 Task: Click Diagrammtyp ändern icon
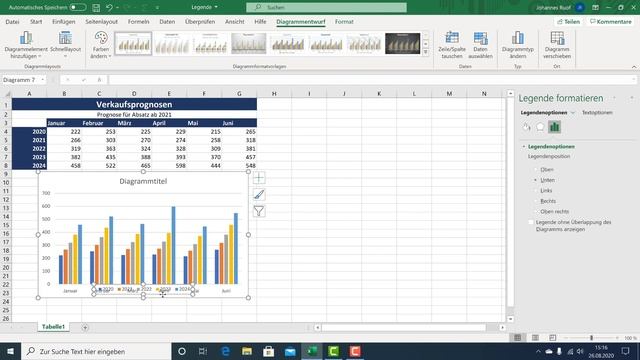[x=518, y=38]
